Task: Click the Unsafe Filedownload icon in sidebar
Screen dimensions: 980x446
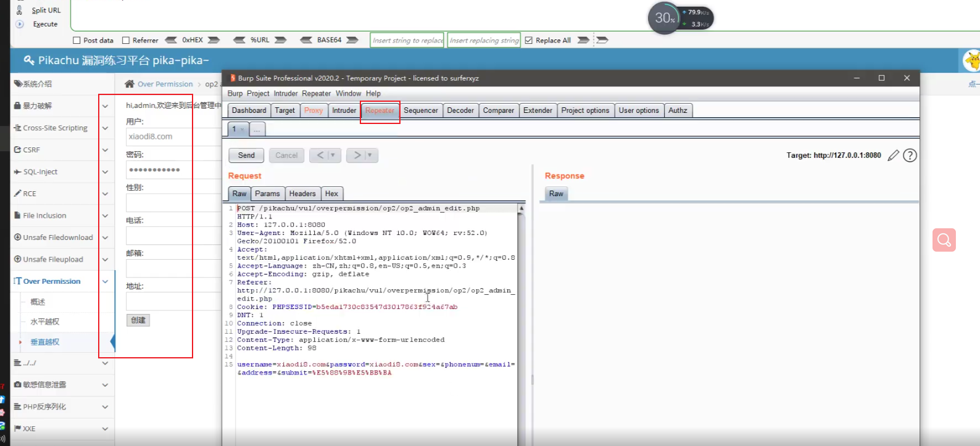Action: (18, 237)
